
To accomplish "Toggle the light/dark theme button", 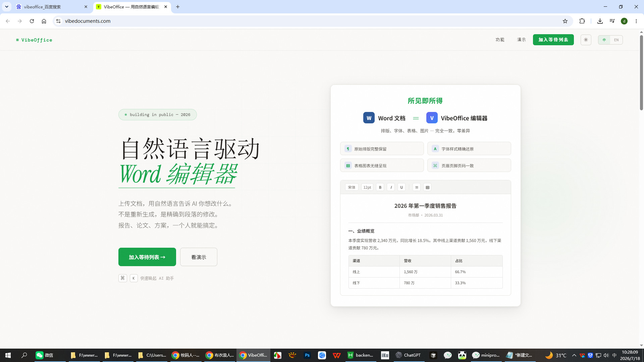I will 586,40.
